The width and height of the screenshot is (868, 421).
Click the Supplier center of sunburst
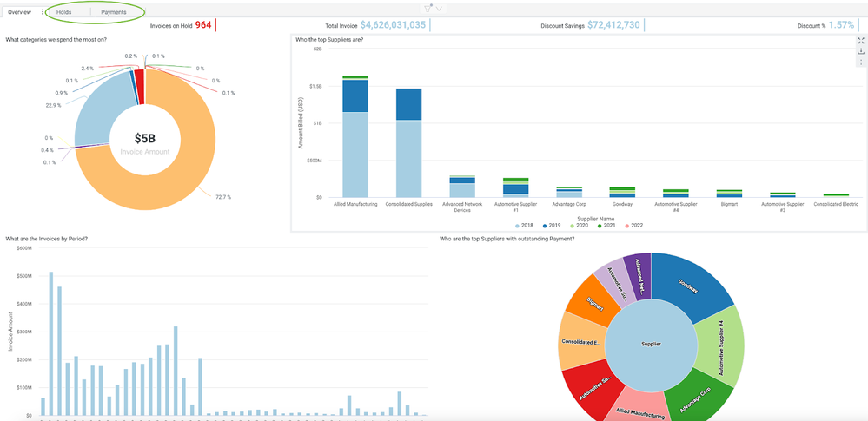[x=651, y=344]
